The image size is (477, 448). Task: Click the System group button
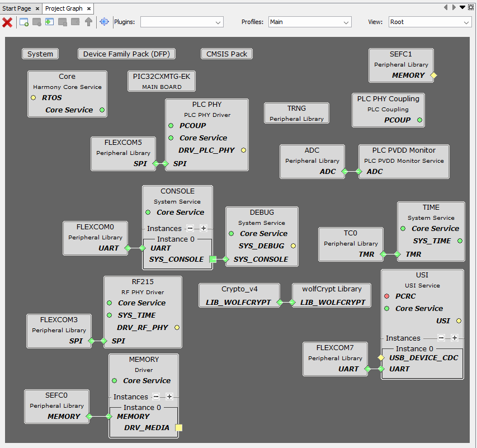(40, 54)
